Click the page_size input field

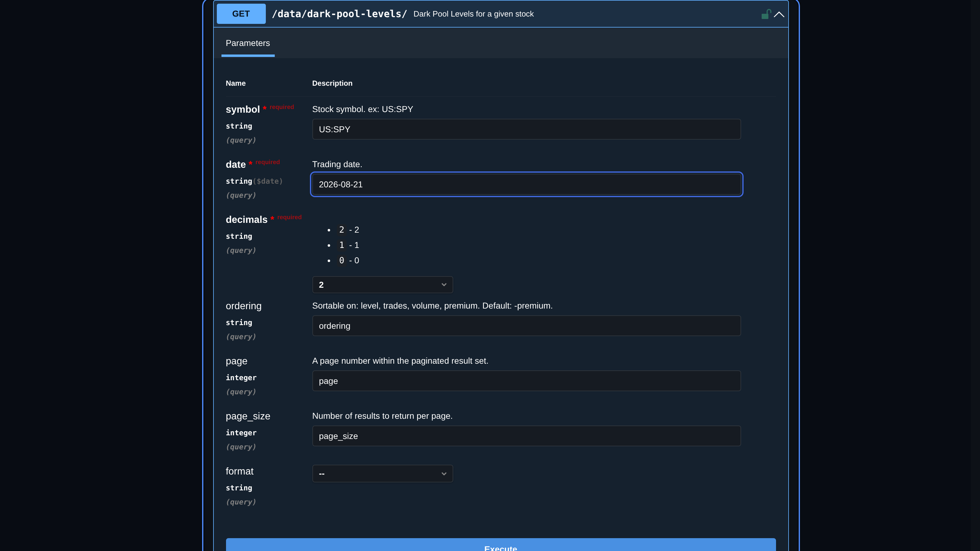[526, 436]
